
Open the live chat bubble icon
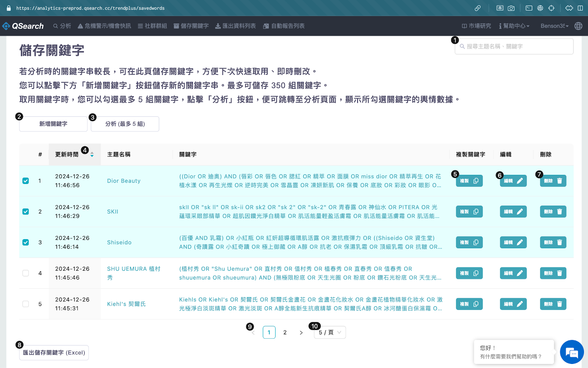(x=572, y=352)
